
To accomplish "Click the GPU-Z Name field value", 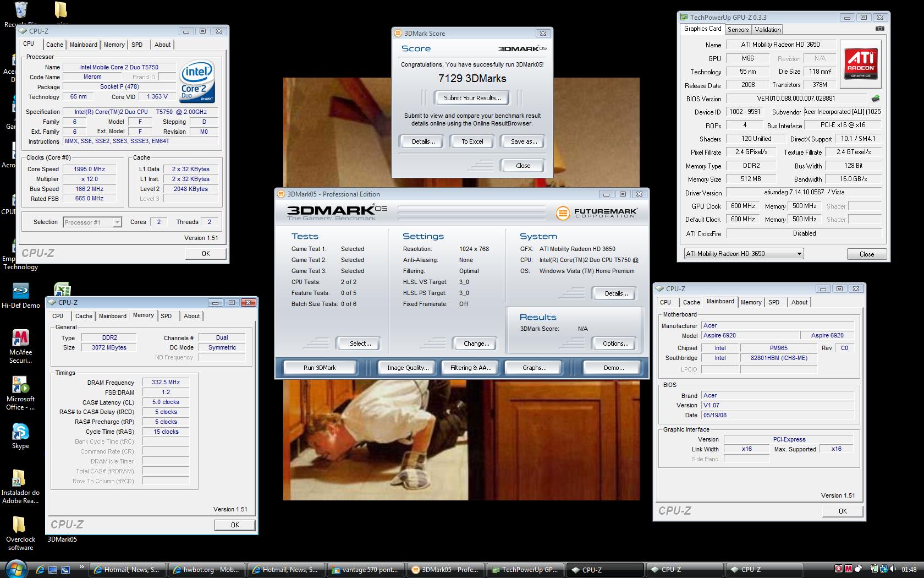I will point(780,45).
